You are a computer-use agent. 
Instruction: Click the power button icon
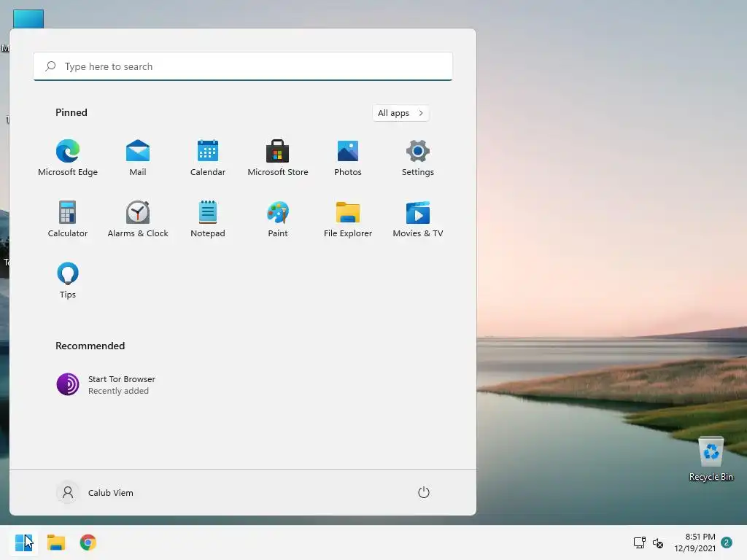(424, 492)
